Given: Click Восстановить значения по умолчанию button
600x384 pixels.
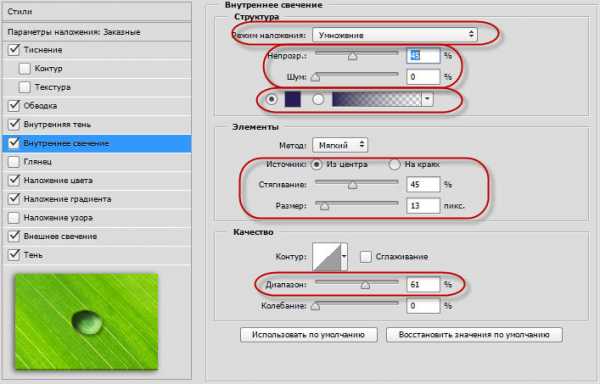Looking at the screenshot, I should pos(474,335).
